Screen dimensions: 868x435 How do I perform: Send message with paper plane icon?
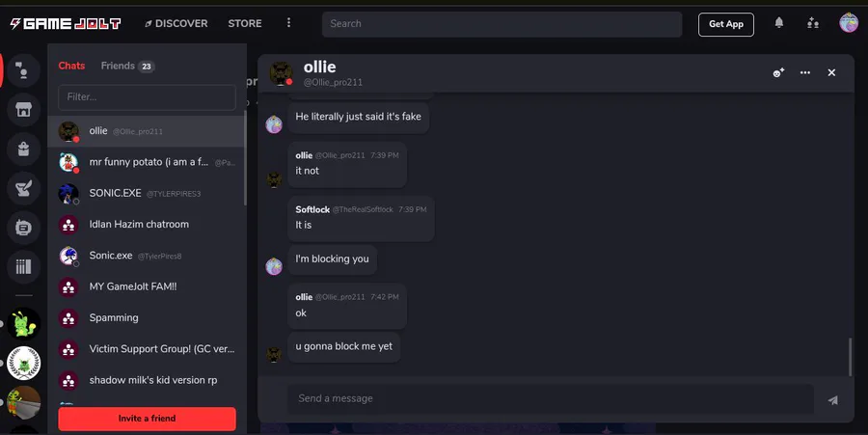[832, 399]
